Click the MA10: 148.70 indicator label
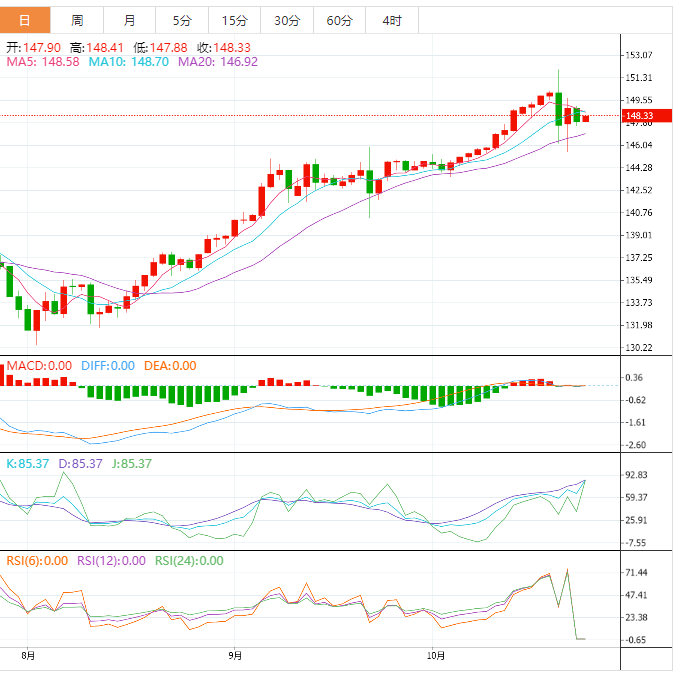The height and width of the screenshot is (679, 684). click(x=129, y=62)
